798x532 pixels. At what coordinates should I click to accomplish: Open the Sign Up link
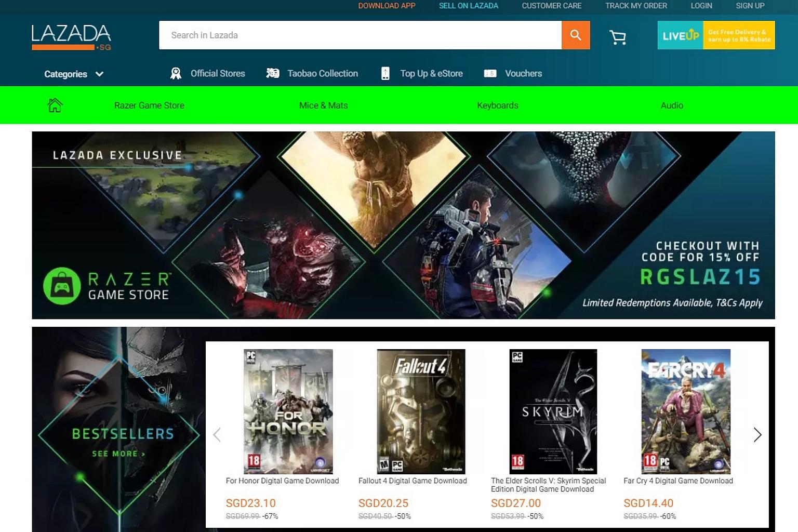point(750,6)
